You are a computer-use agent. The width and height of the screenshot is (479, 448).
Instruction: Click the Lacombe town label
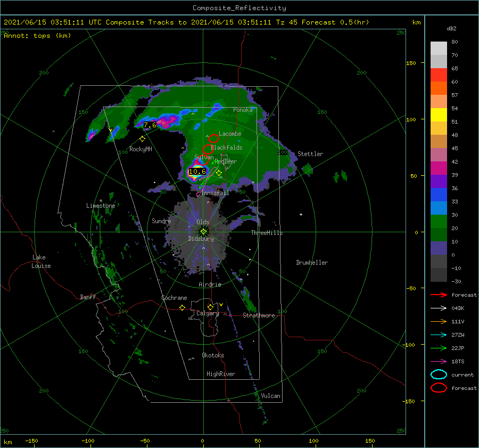pyautogui.click(x=230, y=134)
